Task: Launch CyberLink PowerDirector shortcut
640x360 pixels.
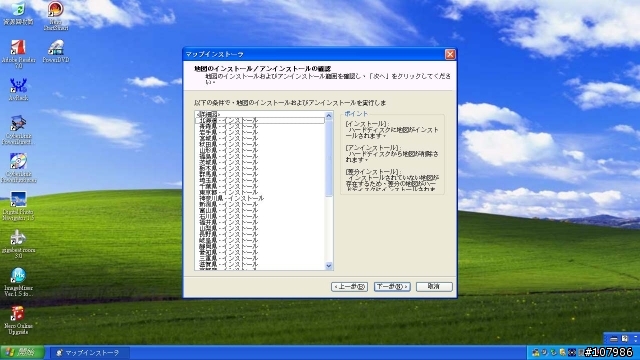Action: pos(18,130)
